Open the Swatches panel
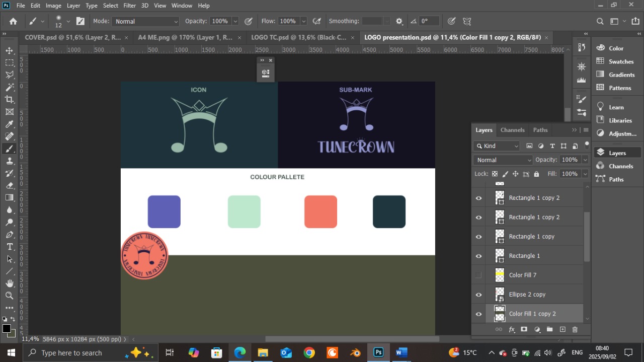Viewport: 644px width, 362px height. (x=621, y=61)
